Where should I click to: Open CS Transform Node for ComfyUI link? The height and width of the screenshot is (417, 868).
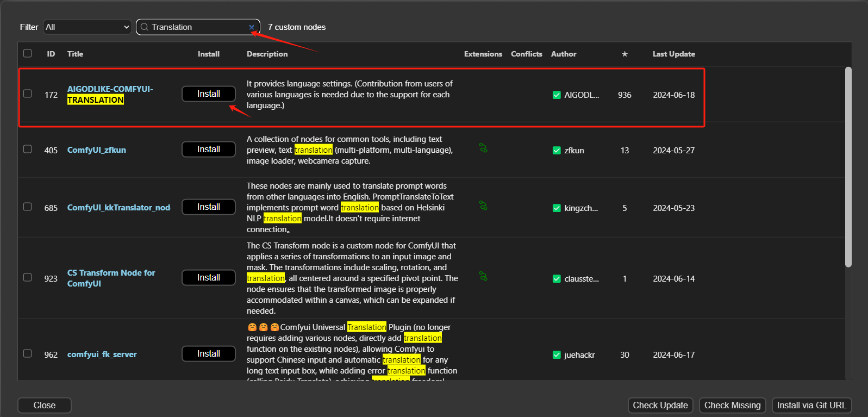click(111, 278)
